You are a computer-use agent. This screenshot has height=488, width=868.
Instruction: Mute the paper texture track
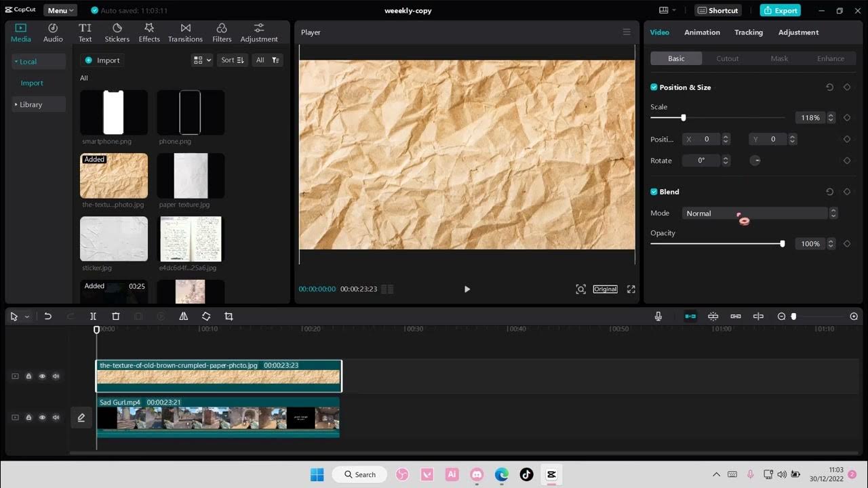tap(56, 376)
